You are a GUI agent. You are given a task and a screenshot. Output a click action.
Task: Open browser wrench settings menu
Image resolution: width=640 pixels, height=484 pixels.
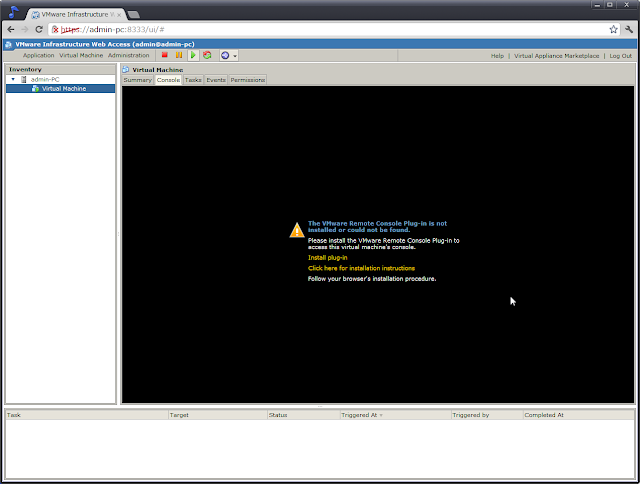(x=629, y=29)
